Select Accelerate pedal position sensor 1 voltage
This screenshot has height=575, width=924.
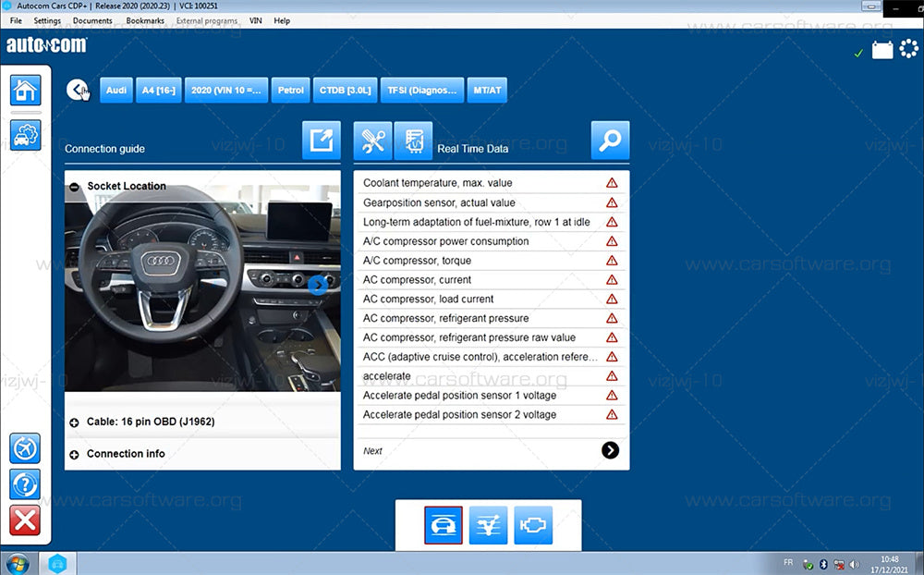coord(492,395)
